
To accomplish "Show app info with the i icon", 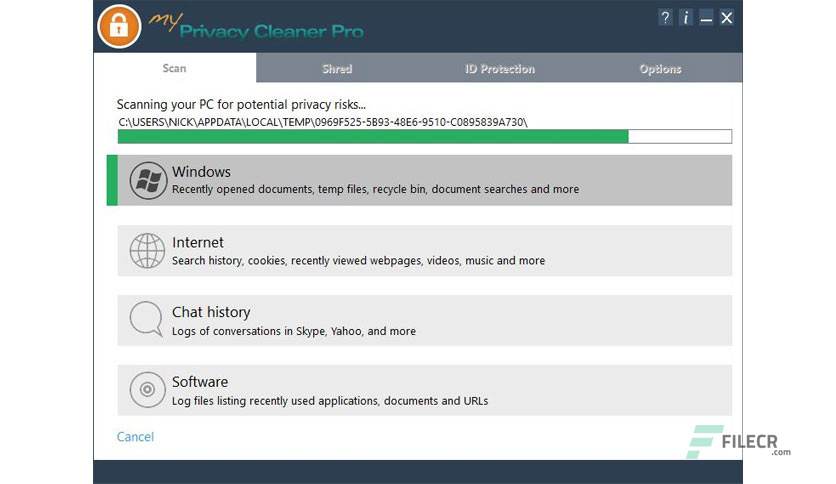I will click(x=686, y=18).
